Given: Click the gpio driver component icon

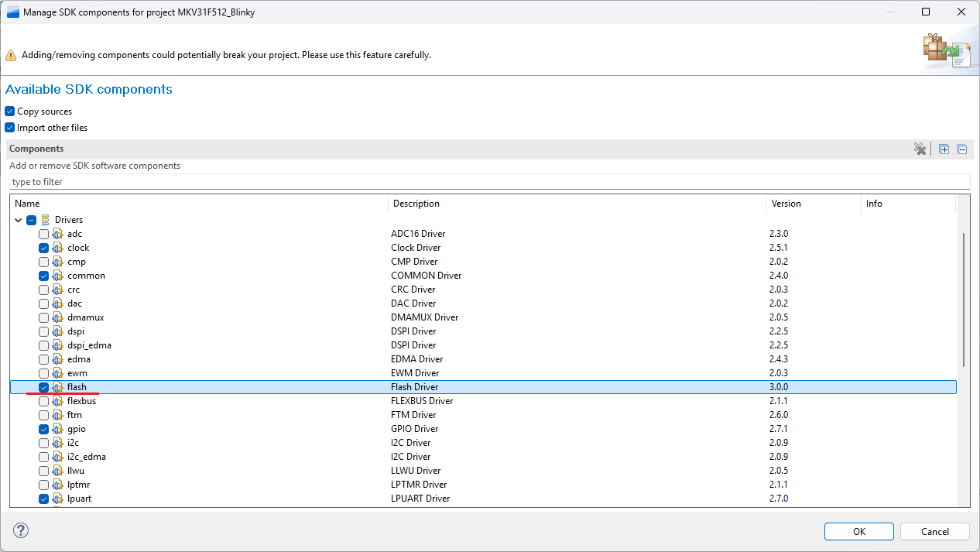Looking at the screenshot, I should (57, 429).
